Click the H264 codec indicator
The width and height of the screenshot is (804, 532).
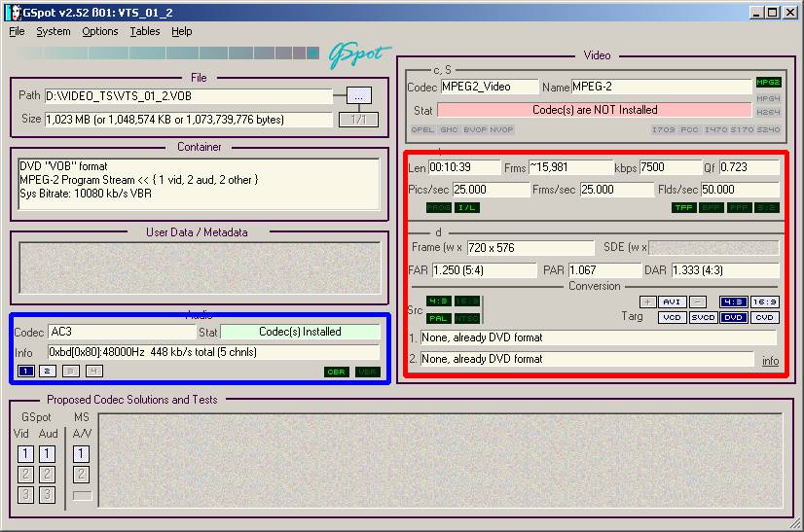(x=768, y=112)
